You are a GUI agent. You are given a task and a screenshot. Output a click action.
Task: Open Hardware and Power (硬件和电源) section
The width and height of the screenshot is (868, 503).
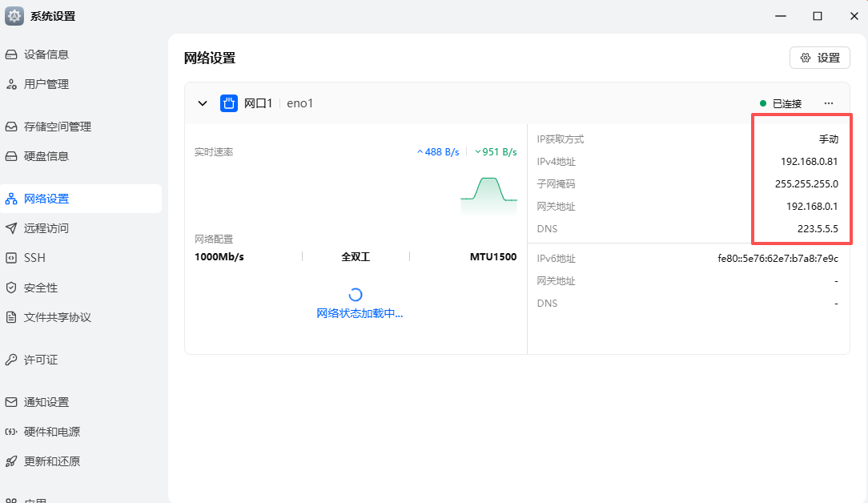click(51, 432)
